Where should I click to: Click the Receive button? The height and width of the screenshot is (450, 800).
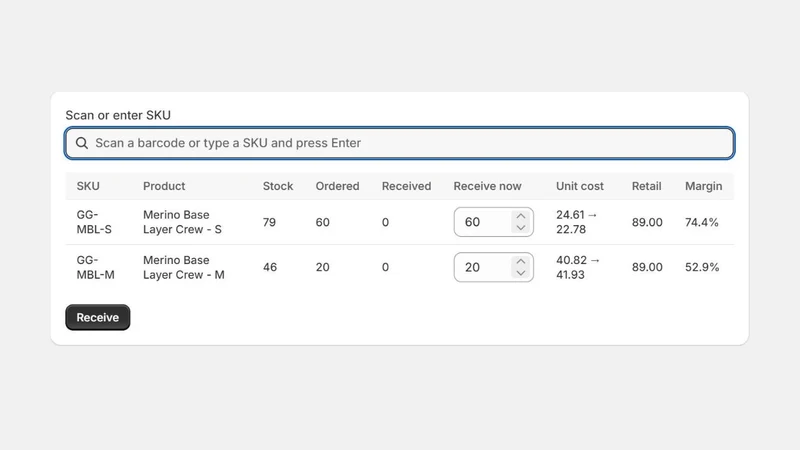point(97,317)
